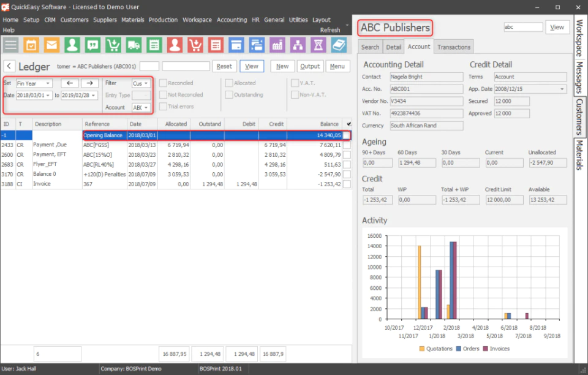The width and height of the screenshot is (588, 375).
Task: Click the abc customer search field
Action: pos(523,27)
